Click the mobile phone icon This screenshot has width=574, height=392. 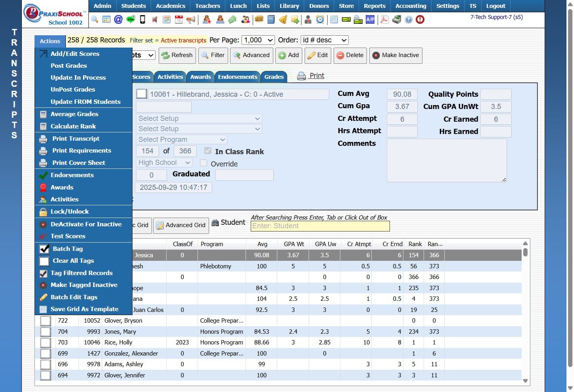(x=143, y=19)
